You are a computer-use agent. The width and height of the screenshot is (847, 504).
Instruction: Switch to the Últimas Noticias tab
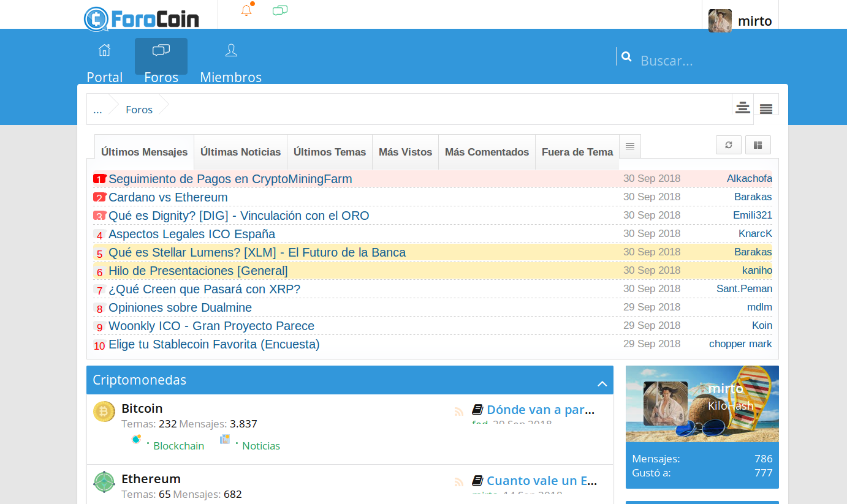pyautogui.click(x=240, y=152)
